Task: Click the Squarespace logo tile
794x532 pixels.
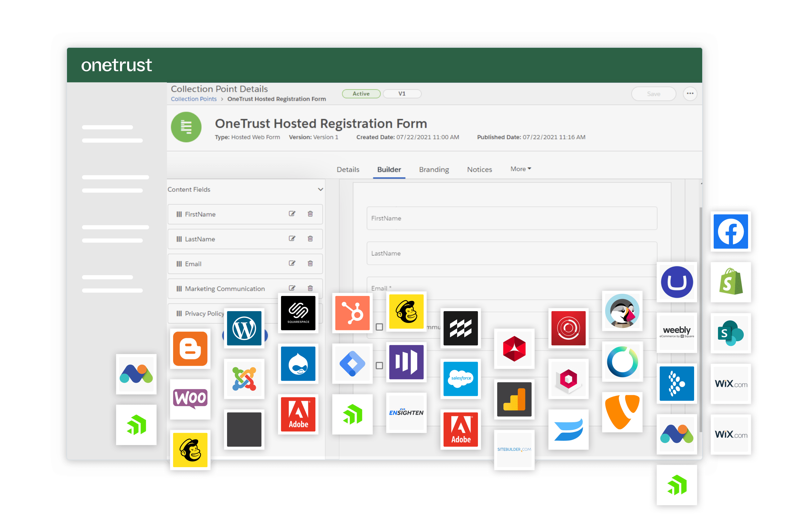Action: pyautogui.click(x=298, y=313)
